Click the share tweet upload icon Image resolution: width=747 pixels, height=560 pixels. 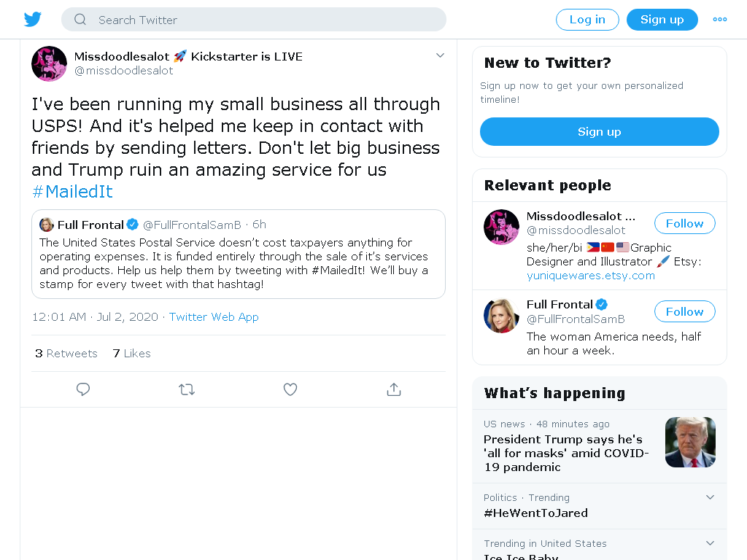pyautogui.click(x=394, y=389)
